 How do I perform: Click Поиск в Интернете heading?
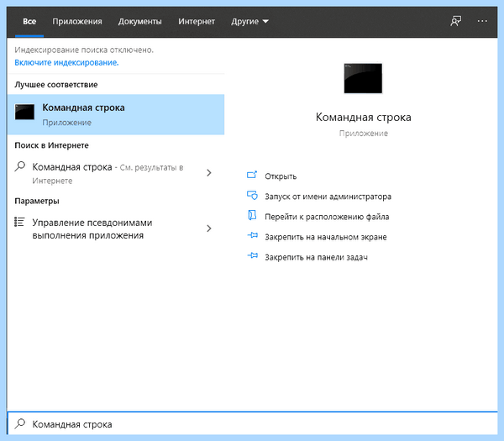pyautogui.click(x=51, y=145)
